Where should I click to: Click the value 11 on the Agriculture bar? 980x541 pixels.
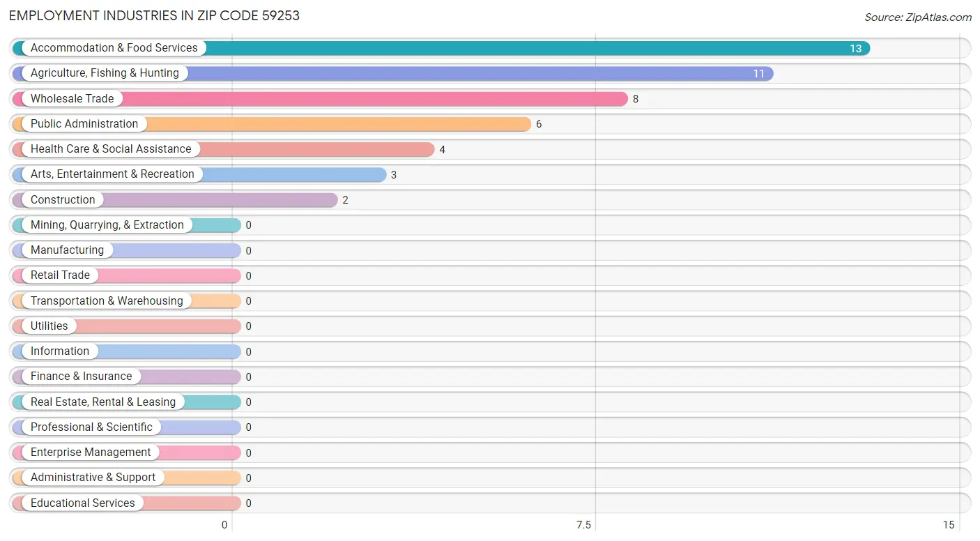pos(758,74)
